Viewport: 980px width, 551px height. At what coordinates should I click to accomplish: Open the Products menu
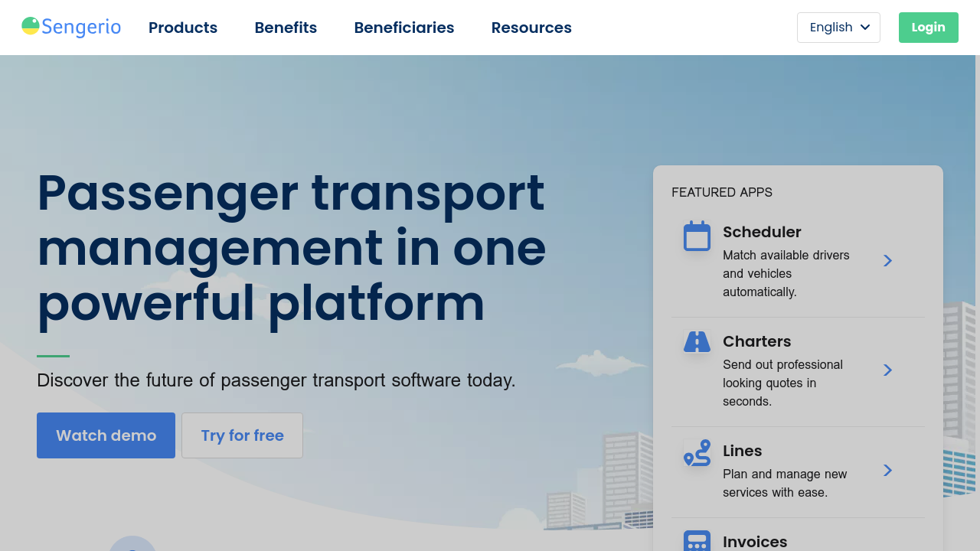[x=183, y=28]
